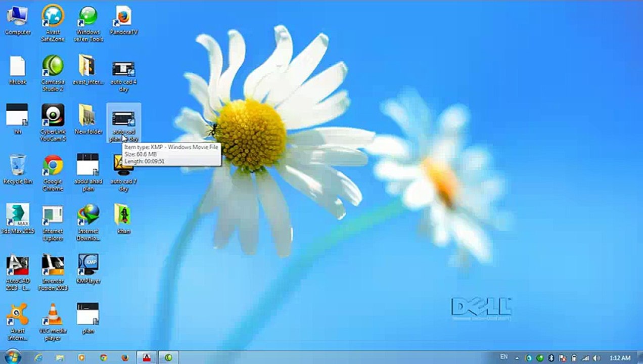
Task: Launch PandoraTV Firefox shortcut
Action: pyautogui.click(x=124, y=21)
